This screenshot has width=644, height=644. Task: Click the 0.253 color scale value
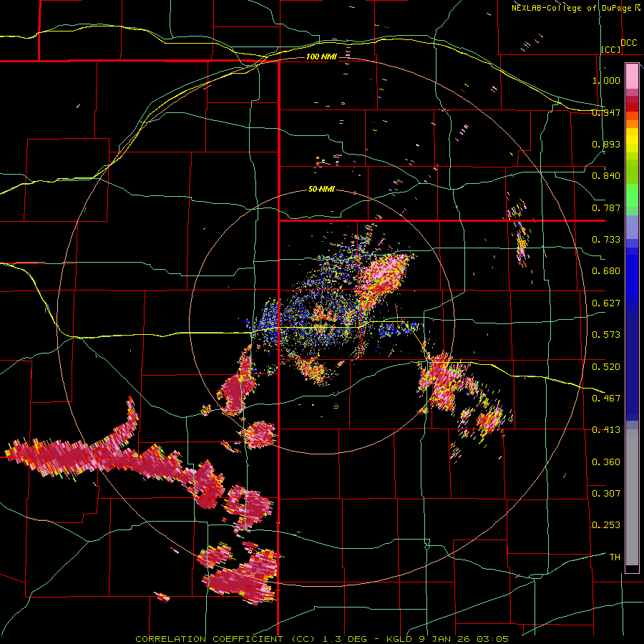pyautogui.click(x=606, y=525)
